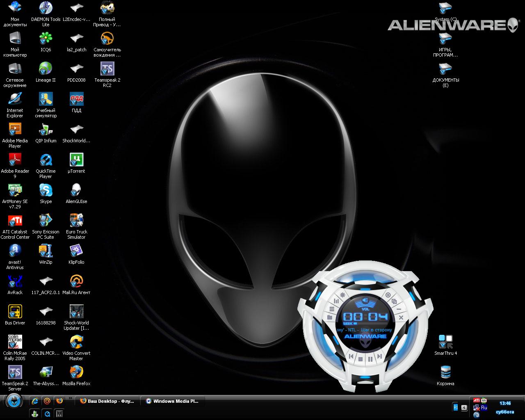Switch player mode with overlapping-squares button

pyautogui.click(x=395, y=301)
